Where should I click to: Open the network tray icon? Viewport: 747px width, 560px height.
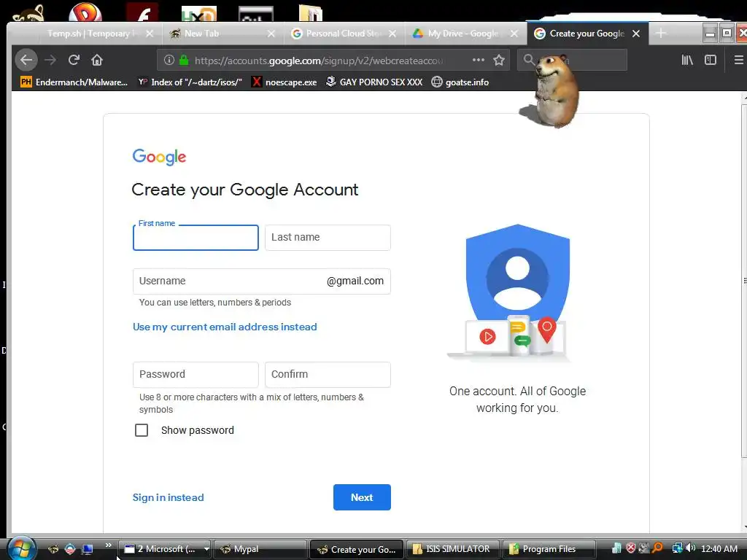pos(677,548)
